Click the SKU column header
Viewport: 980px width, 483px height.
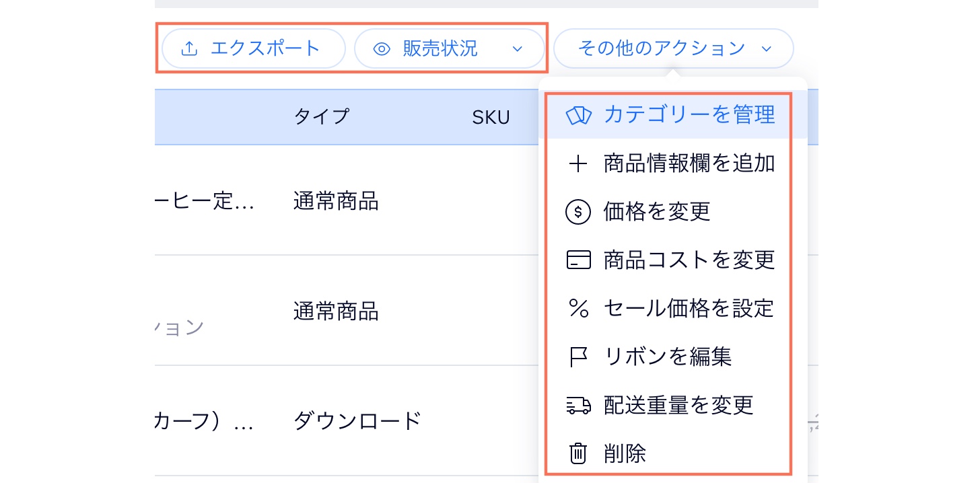point(491,117)
